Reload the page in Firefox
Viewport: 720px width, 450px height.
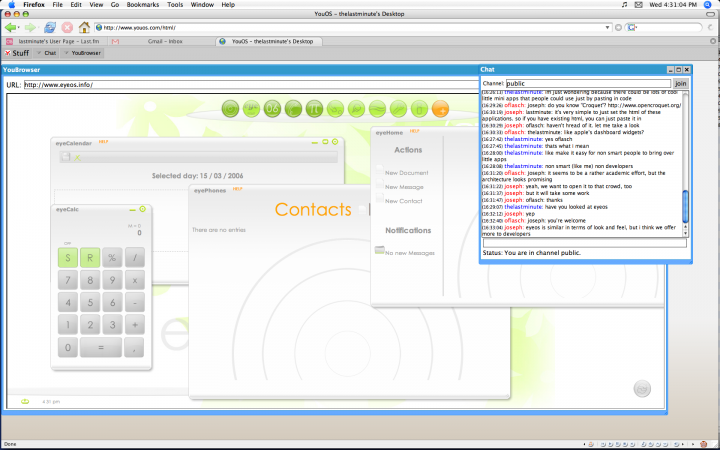(x=49, y=28)
